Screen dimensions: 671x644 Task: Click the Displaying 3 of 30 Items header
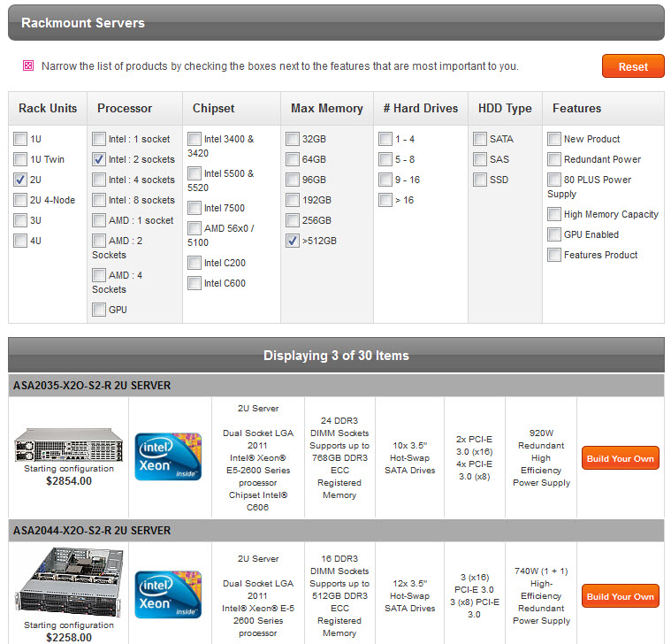(x=336, y=356)
